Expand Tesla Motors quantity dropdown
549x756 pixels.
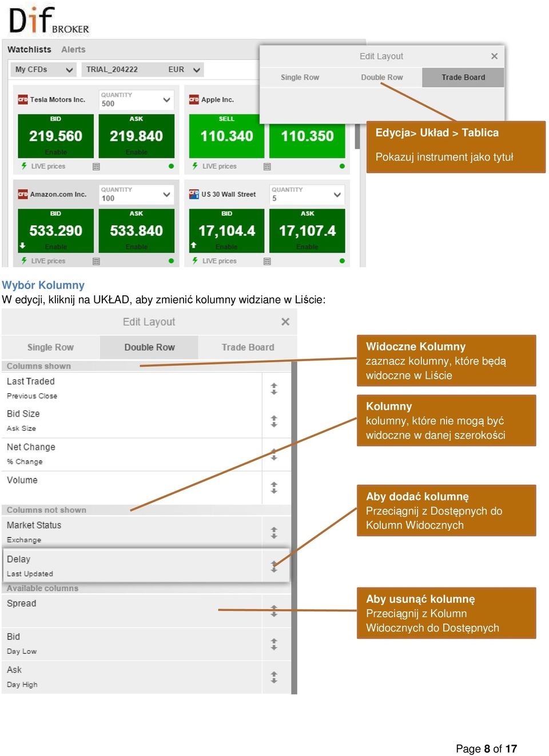pyautogui.click(x=166, y=99)
